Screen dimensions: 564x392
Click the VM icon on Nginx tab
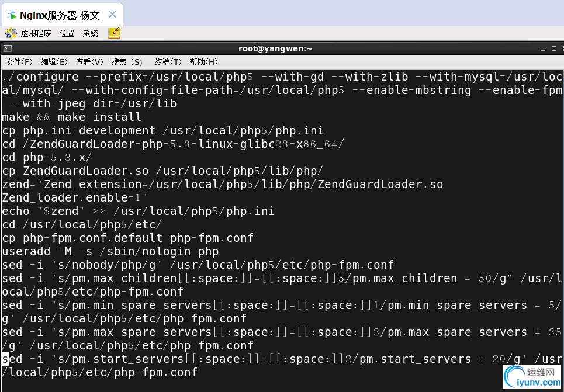pos(12,15)
